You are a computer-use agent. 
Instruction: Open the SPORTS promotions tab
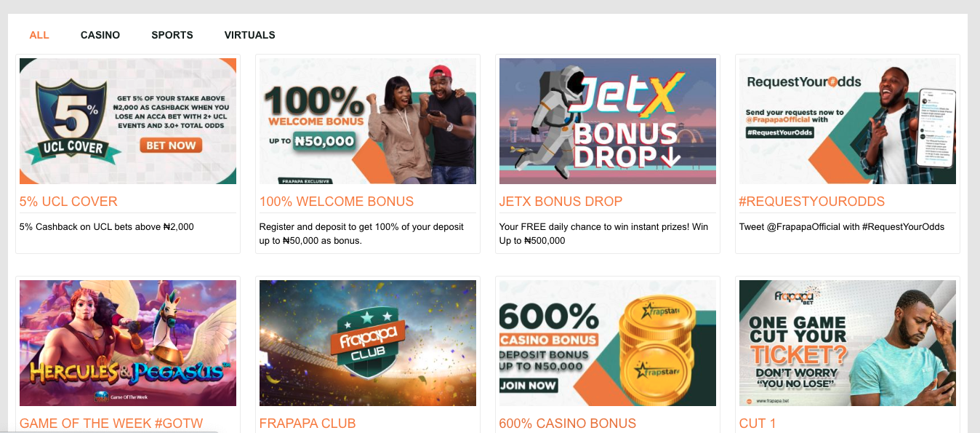[172, 35]
